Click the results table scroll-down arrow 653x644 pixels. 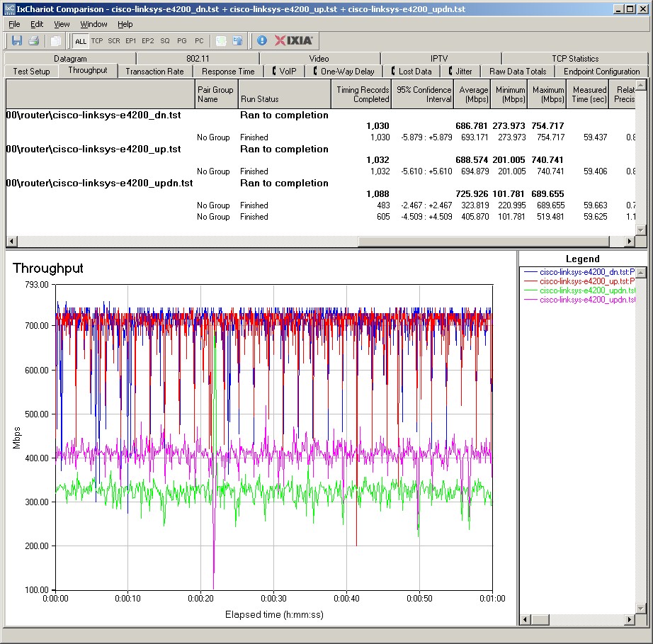641,230
